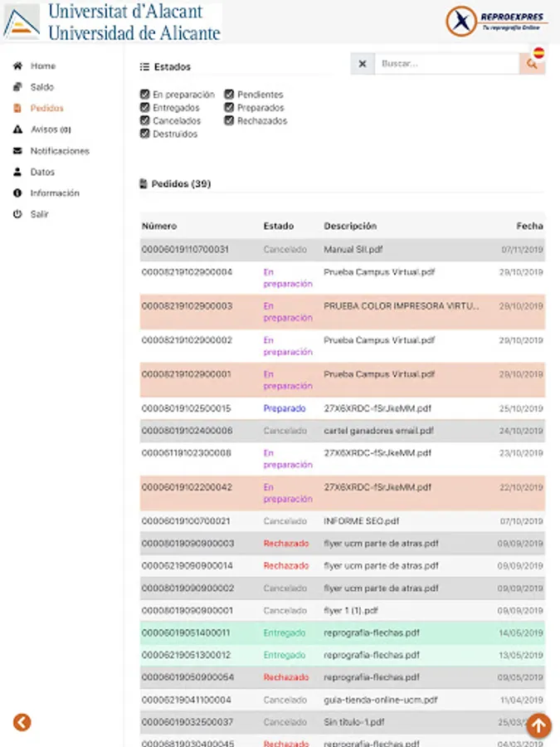Click the Salir power icon

[17, 214]
